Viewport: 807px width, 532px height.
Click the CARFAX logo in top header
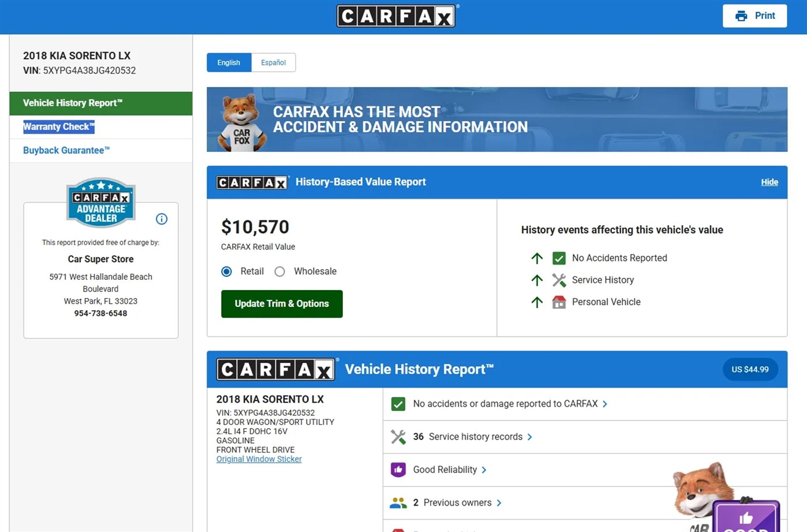pyautogui.click(x=395, y=16)
